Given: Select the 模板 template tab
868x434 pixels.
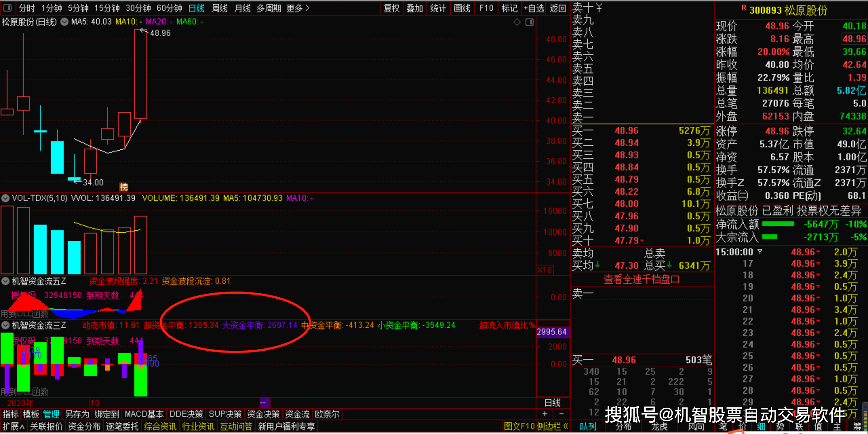Looking at the screenshot, I should click(31, 414).
